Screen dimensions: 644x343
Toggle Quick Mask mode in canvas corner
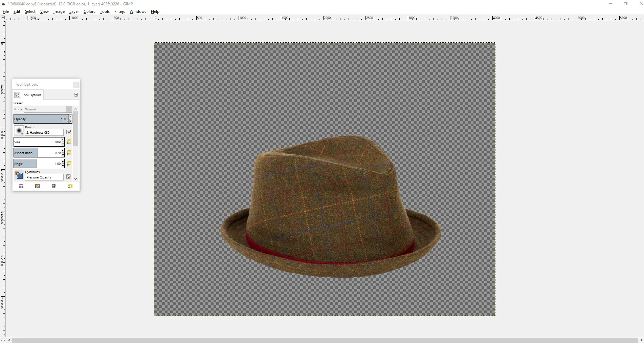3,340
